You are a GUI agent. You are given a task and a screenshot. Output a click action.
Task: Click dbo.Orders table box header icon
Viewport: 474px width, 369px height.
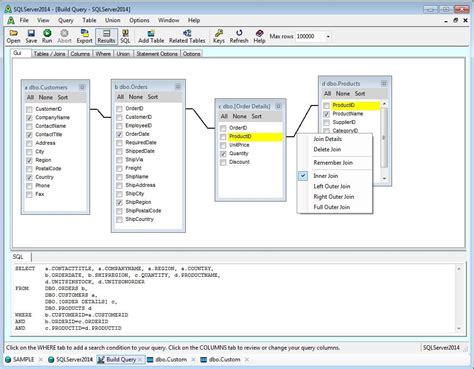tap(178, 87)
